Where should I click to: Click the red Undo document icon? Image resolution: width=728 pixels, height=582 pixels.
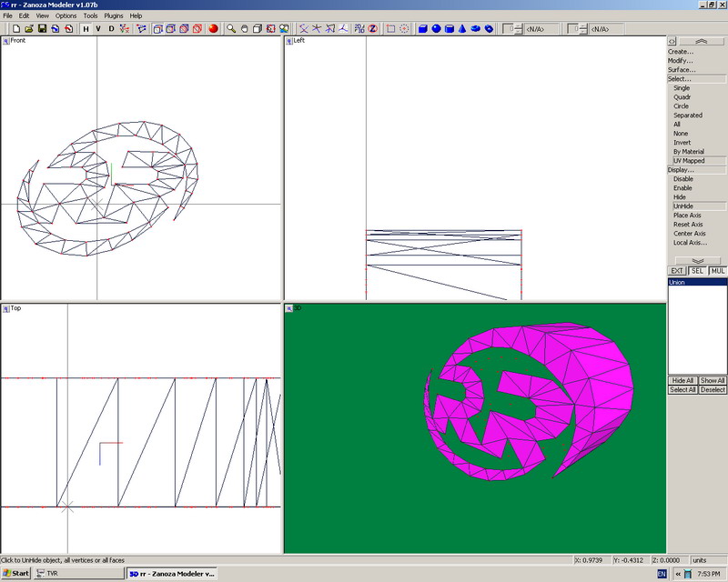tap(69, 29)
